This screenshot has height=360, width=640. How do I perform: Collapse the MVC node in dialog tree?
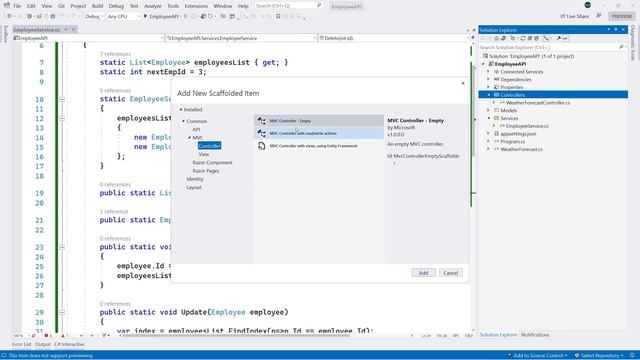(190, 138)
